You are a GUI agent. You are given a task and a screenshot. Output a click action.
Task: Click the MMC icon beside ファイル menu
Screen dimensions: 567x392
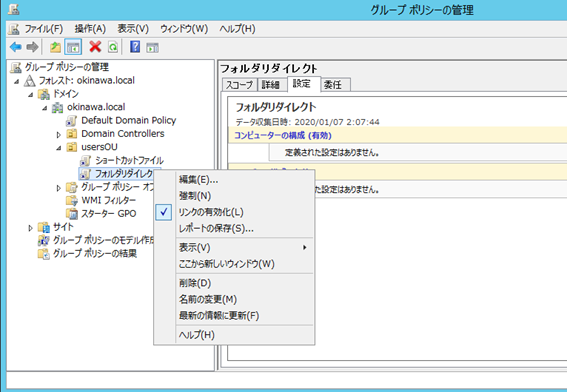click(x=14, y=29)
